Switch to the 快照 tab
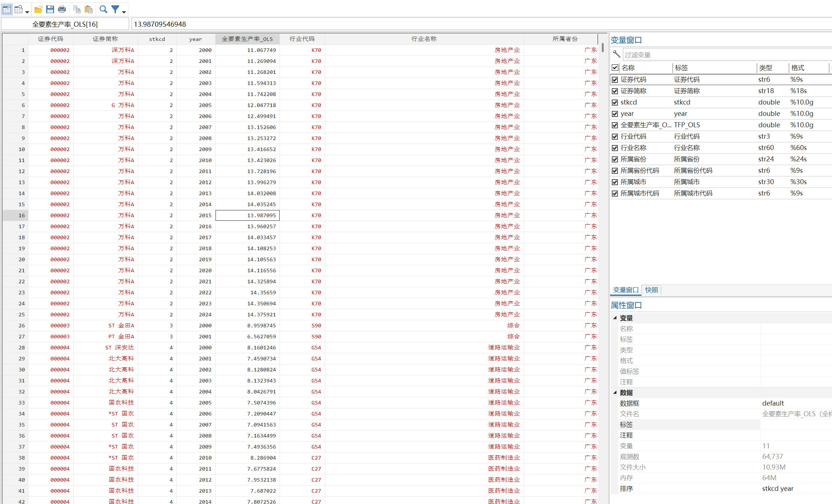The height and width of the screenshot is (504, 832). [651, 290]
